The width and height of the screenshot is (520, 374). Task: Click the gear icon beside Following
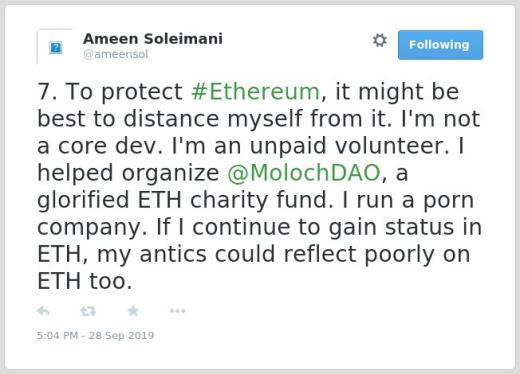[379, 40]
